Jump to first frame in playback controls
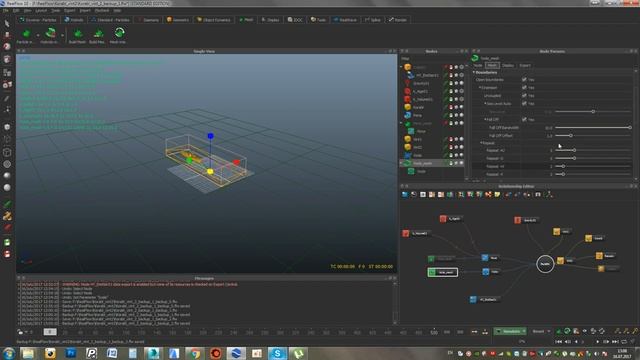This screenshot has width=640, height=360. click(x=559, y=341)
